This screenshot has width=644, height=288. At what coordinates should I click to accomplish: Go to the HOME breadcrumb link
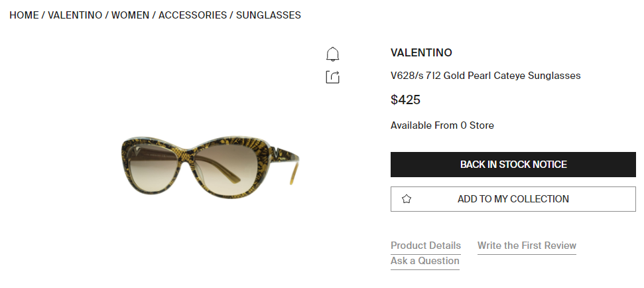tap(24, 15)
